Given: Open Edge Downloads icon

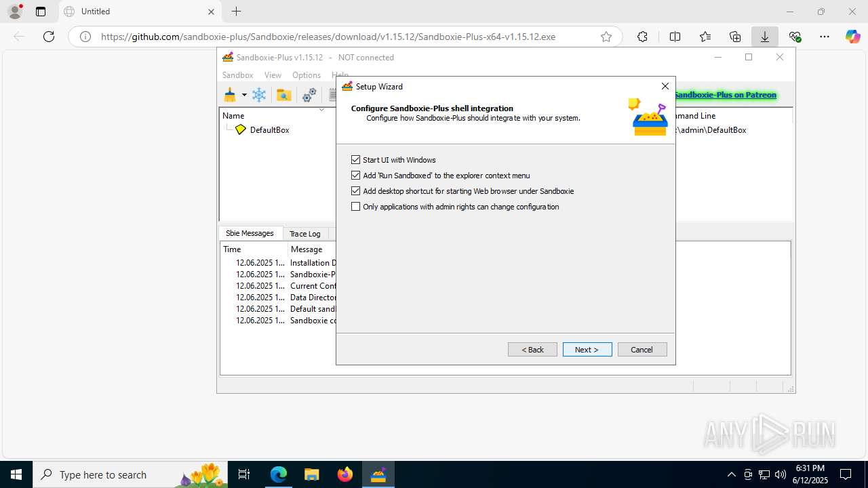Looking at the screenshot, I should (765, 37).
